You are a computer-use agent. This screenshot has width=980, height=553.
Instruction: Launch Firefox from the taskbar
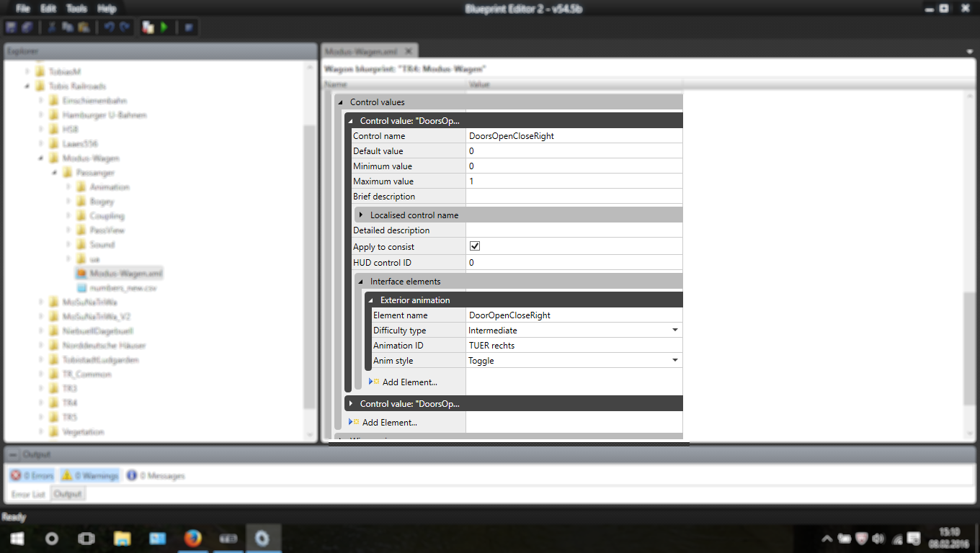pos(192,538)
